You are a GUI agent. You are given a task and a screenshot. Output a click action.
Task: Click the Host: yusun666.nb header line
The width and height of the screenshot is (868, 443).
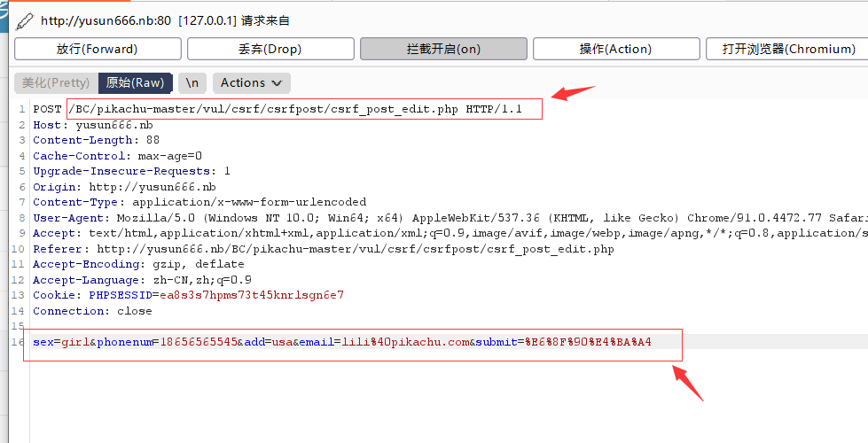93,125
